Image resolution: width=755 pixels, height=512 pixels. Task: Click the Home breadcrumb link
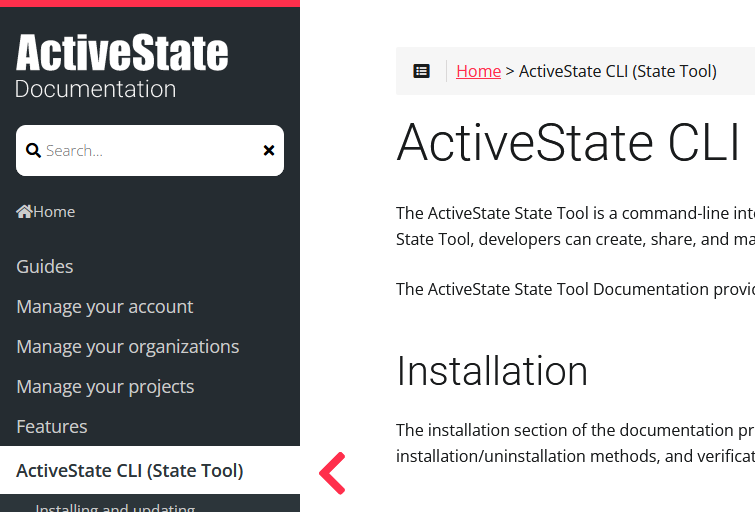pyautogui.click(x=478, y=71)
